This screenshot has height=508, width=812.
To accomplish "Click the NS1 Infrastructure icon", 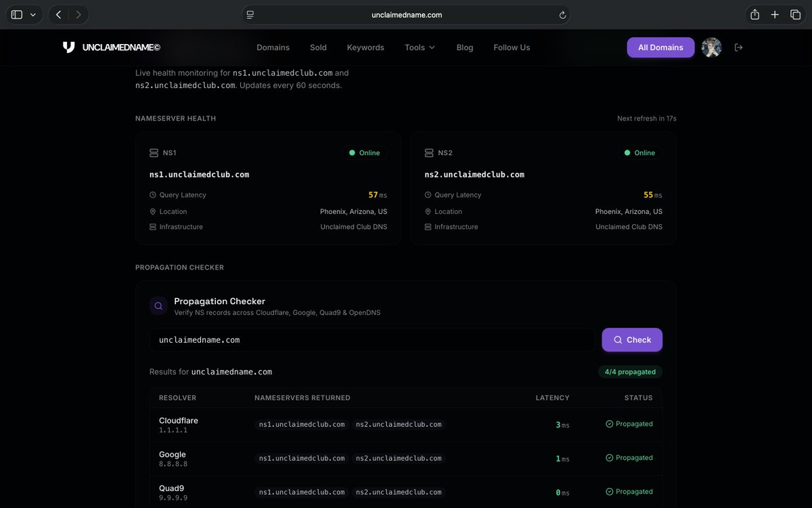I will [153, 227].
